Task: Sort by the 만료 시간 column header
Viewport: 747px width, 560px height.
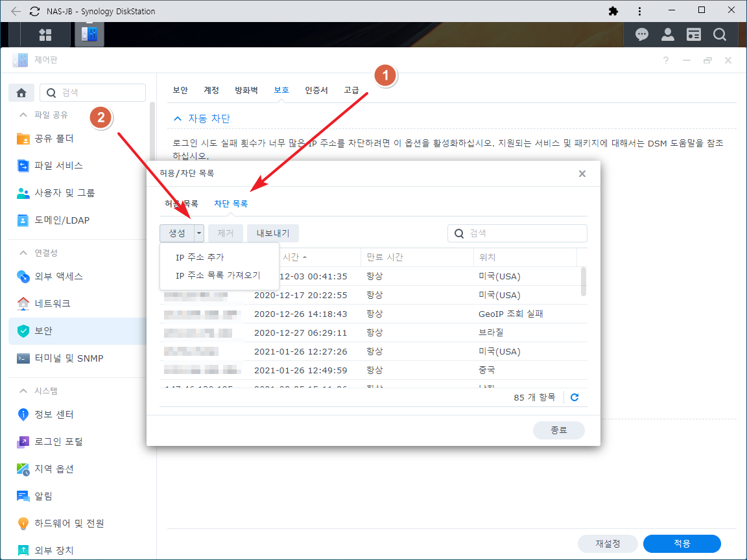Action: [x=417, y=257]
